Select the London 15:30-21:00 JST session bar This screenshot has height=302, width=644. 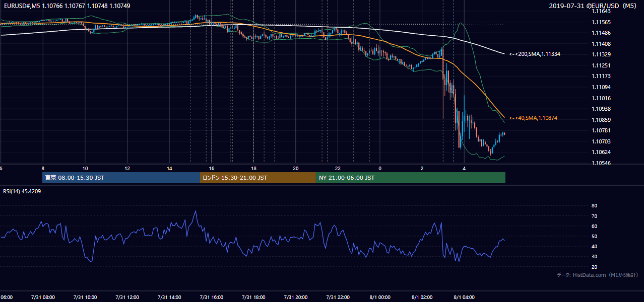click(258, 178)
